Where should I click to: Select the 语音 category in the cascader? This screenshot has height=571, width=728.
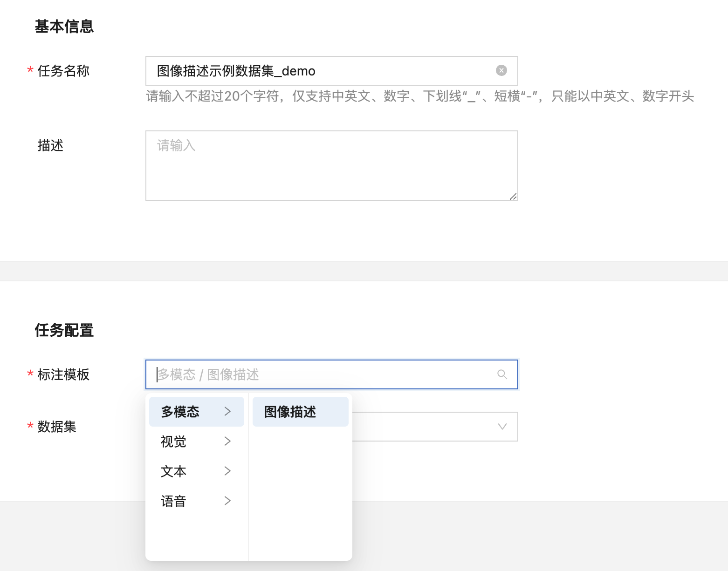197,501
